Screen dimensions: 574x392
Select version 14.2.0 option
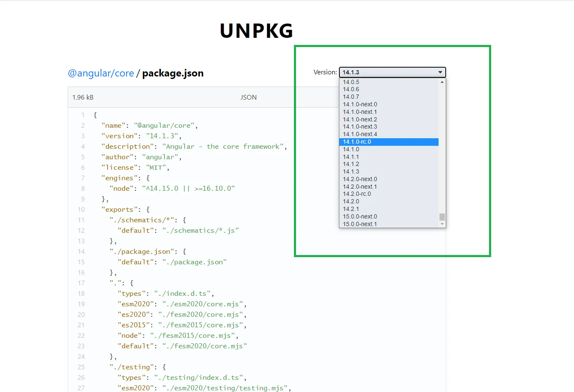coord(389,201)
